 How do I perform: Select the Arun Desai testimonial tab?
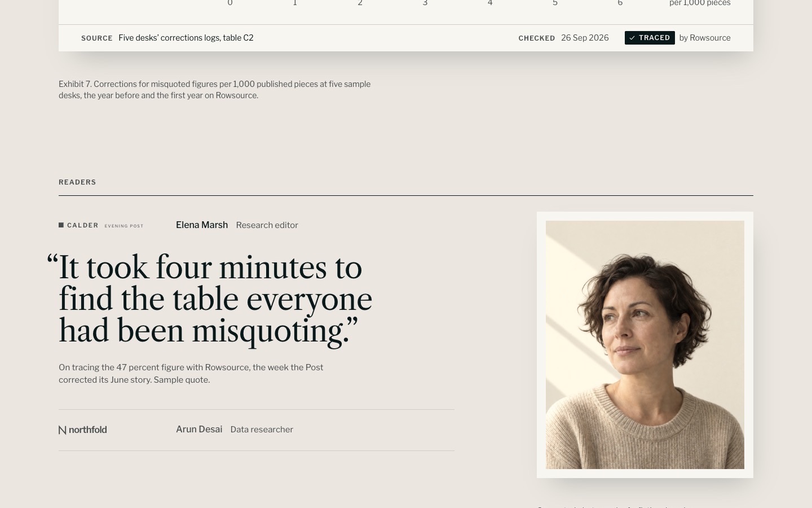coord(256,430)
